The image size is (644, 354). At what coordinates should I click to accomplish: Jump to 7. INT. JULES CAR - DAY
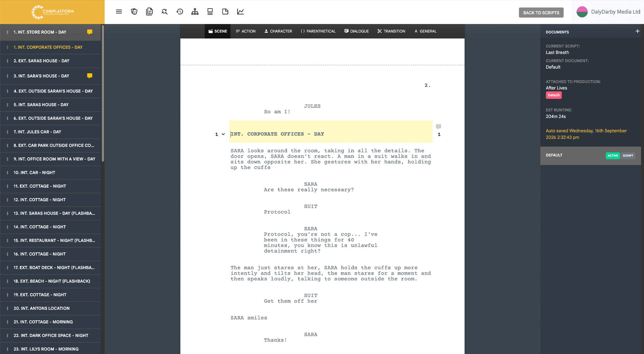coord(50,132)
